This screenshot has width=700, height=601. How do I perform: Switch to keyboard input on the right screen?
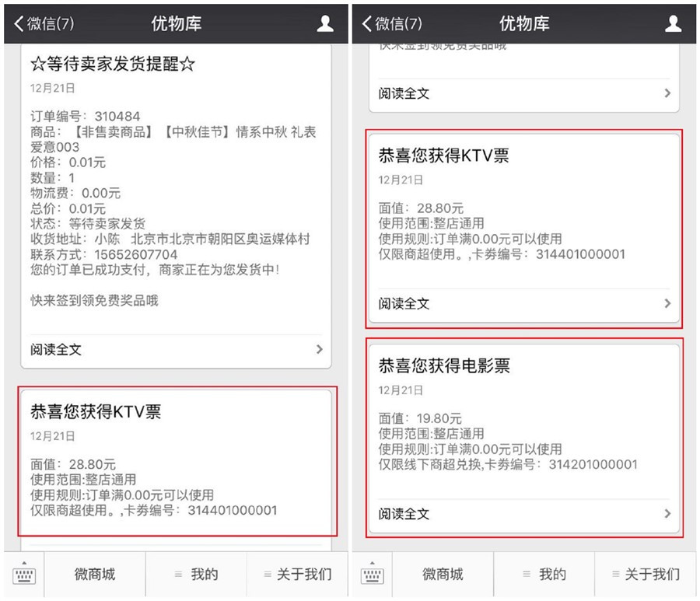[x=372, y=575]
